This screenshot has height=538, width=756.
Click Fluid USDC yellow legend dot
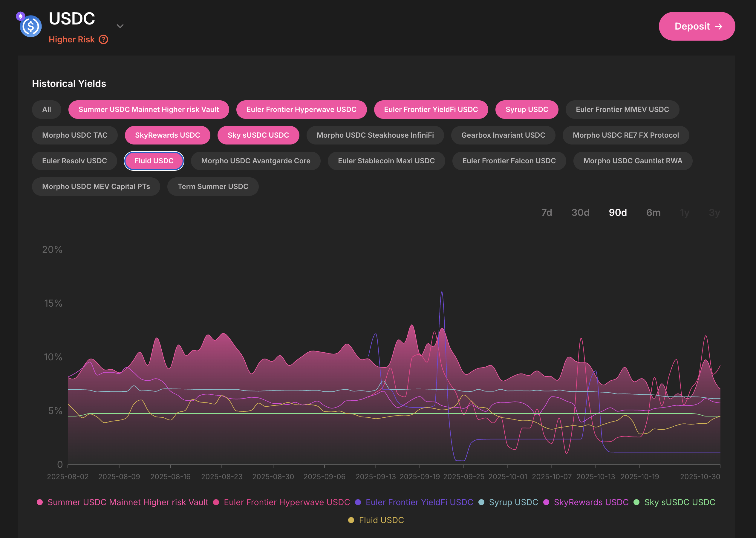[x=351, y=520]
